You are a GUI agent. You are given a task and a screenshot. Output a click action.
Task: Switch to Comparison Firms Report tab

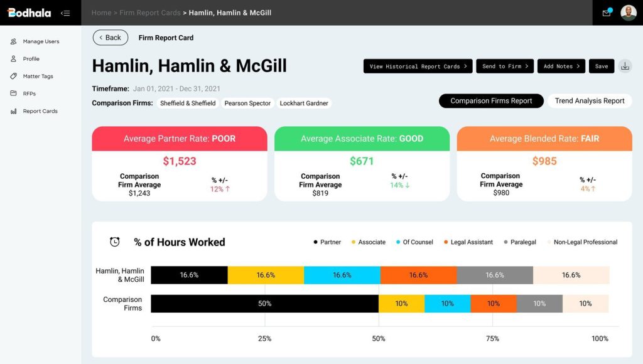[491, 101]
